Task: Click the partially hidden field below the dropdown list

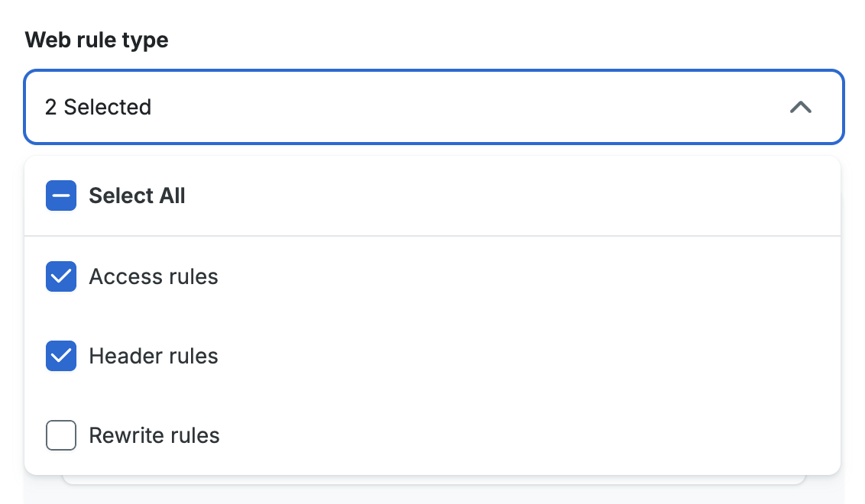Action: [x=434, y=480]
